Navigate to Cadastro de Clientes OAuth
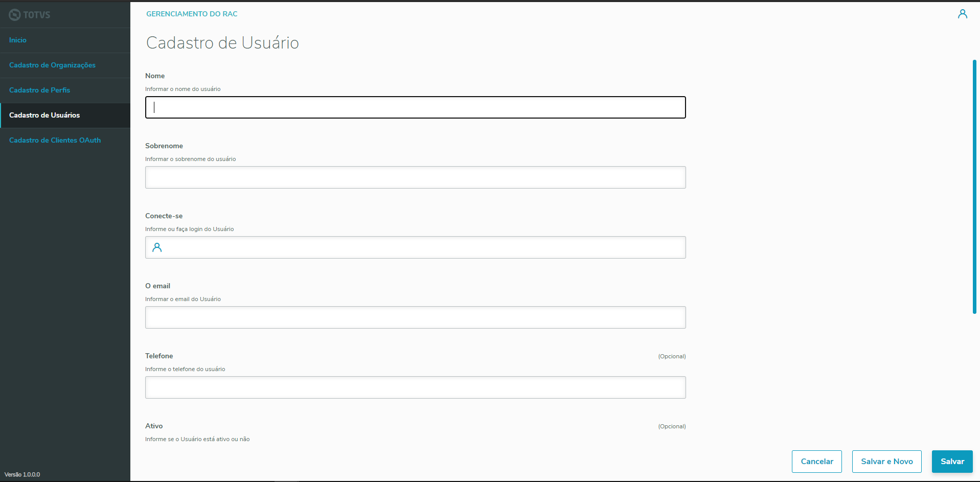Image resolution: width=980 pixels, height=482 pixels. coord(55,140)
